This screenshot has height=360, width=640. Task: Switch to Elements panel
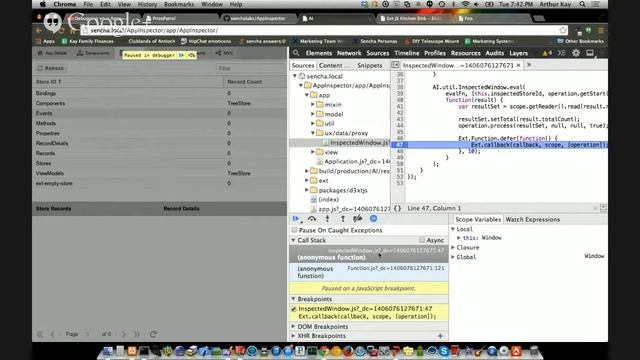tap(319, 53)
